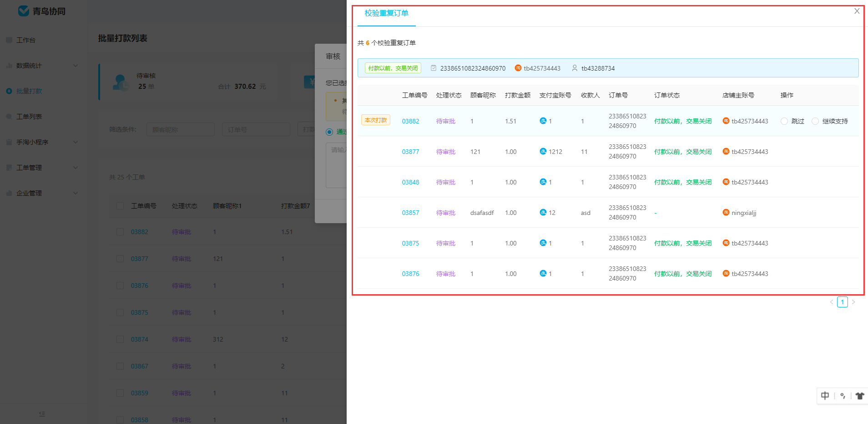The height and width of the screenshot is (424, 868).
Task: Open background list link 03874
Action: [x=140, y=339]
